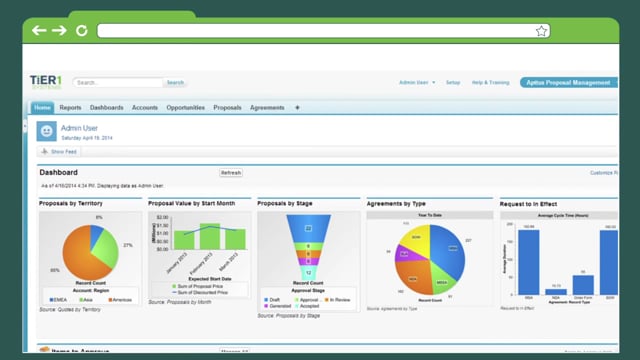Go to the Proposals tab
The height and width of the screenshot is (360, 640).
click(227, 108)
